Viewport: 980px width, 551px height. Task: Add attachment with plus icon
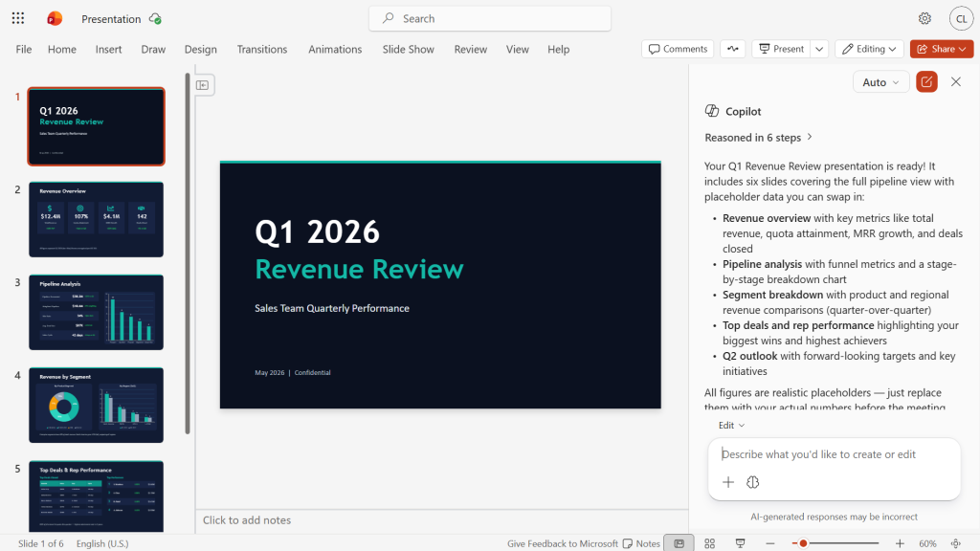coord(728,482)
